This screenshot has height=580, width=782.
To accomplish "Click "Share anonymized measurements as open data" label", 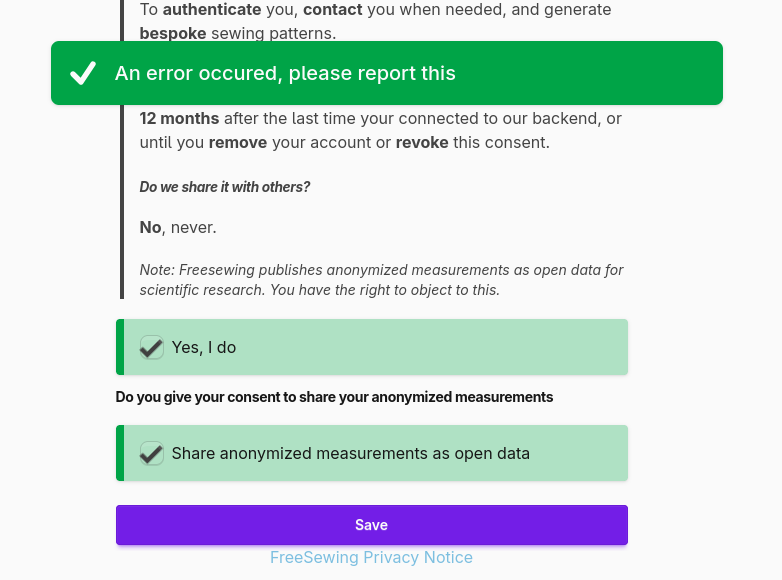I will 350,454.
